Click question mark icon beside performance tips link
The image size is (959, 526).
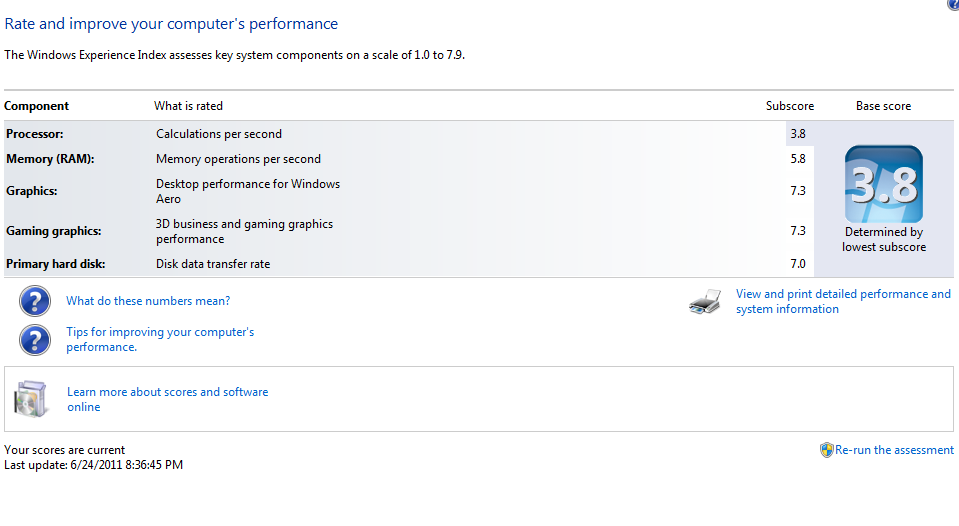[x=35, y=339]
